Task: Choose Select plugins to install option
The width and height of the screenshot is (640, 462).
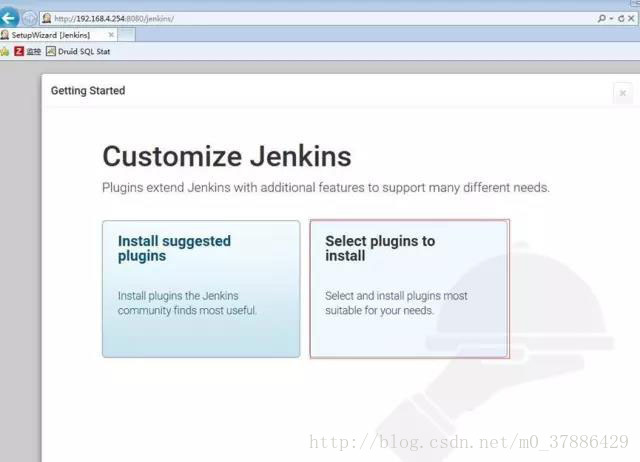Action: [x=409, y=289]
